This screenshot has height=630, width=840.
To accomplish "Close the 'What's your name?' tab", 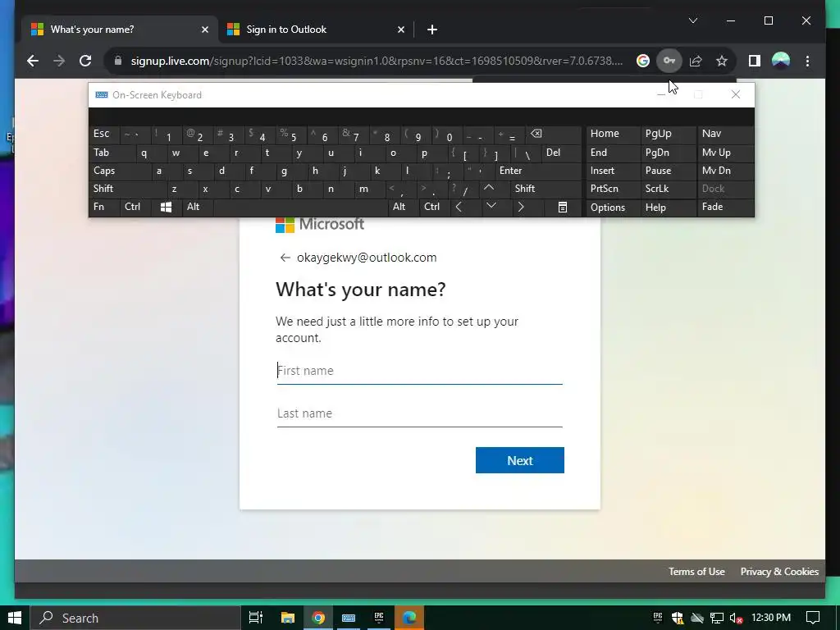I will (204, 30).
